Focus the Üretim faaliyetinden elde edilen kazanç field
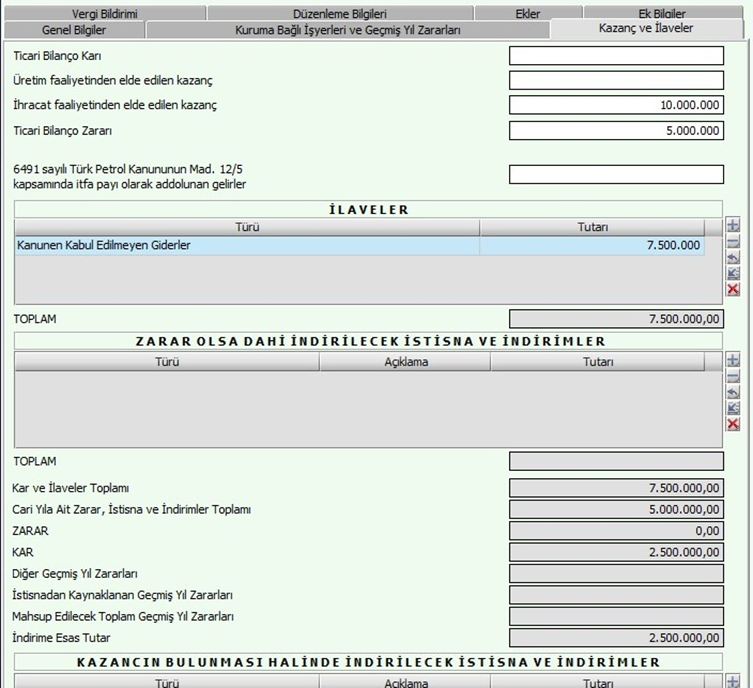Image resolution: width=753 pixels, height=688 pixels. click(x=616, y=80)
